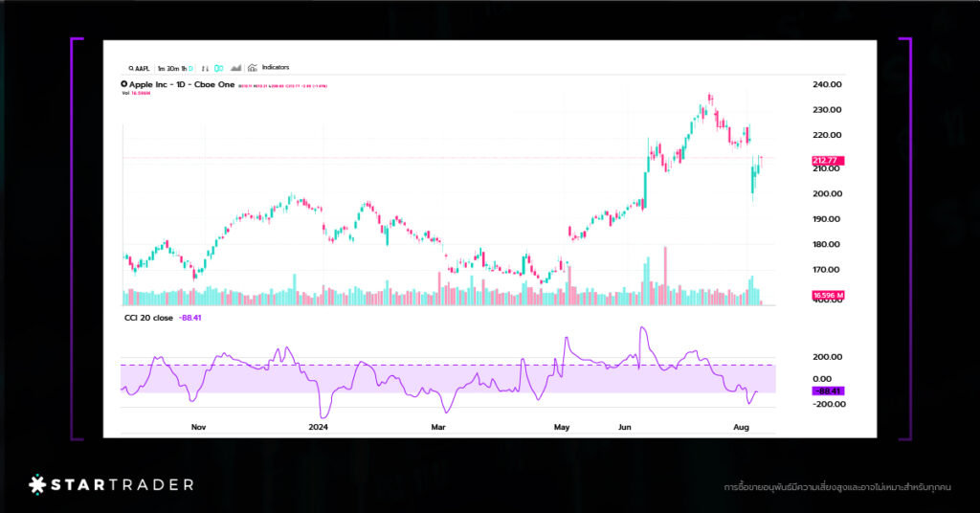Click the 16.596 M volume tag

tap(826, 295)
